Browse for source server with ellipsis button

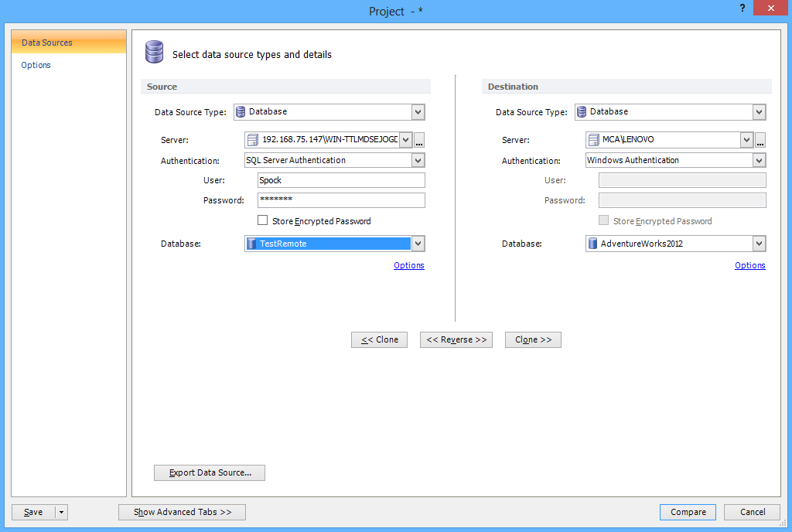click(x=419, y=140)
